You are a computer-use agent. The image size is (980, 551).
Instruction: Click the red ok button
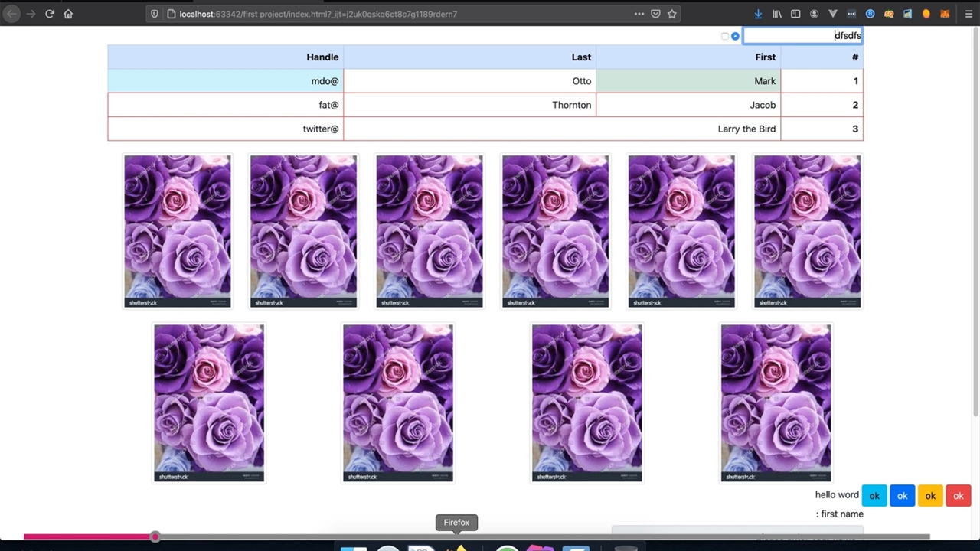[958, 496]
